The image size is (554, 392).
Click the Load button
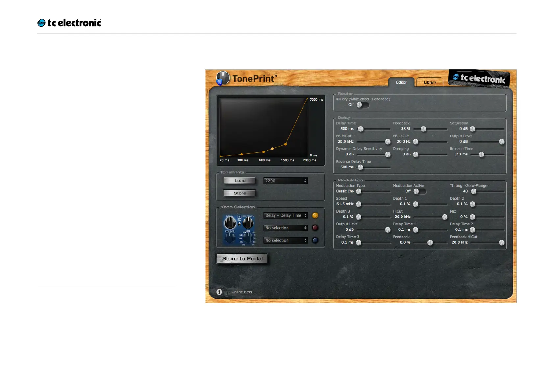[239, 181]
